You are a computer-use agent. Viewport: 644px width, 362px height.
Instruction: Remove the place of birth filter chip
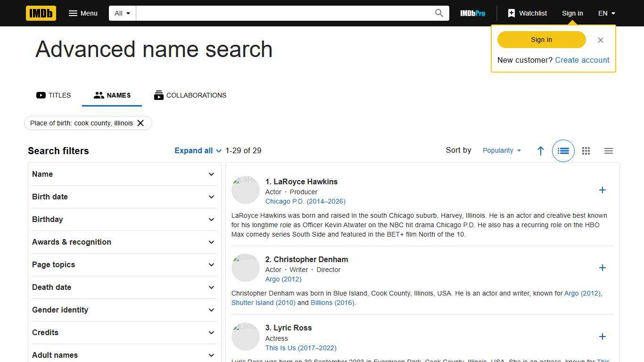click(140, 123)
